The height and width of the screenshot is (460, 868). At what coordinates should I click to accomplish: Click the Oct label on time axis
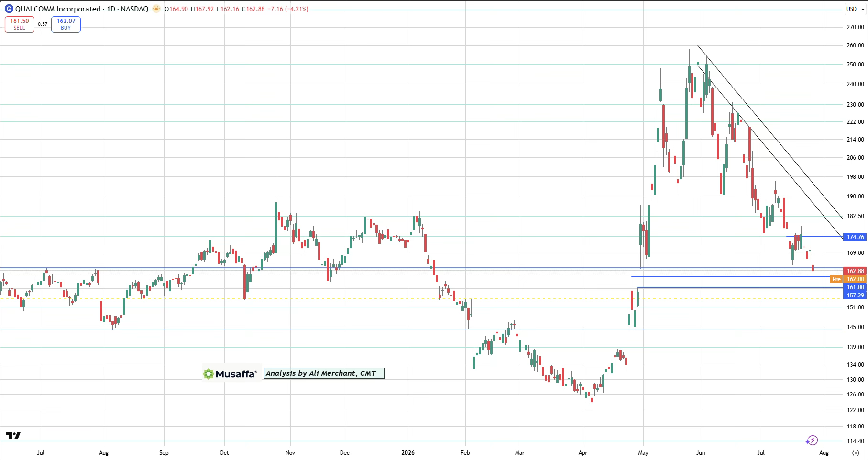[224, 453]
